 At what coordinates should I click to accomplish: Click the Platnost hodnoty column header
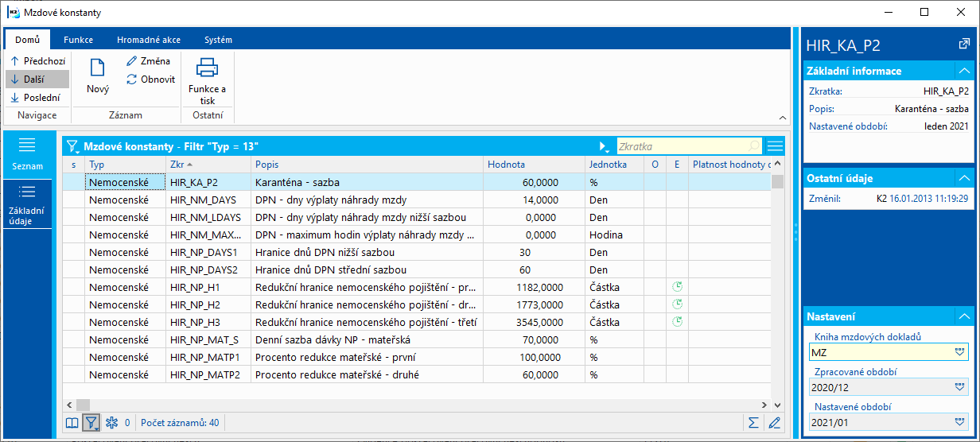(729, 165)
